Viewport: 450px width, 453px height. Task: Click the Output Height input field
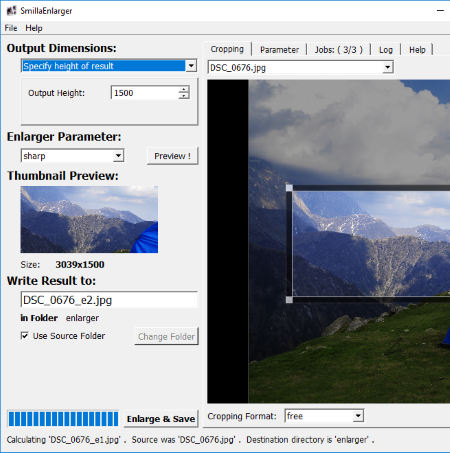point(146,93)
